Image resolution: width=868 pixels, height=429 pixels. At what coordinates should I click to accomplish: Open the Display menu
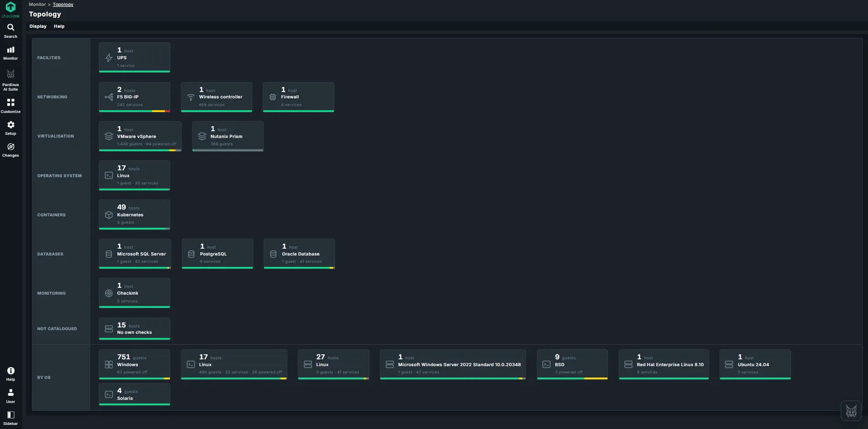tap(38, 26)
